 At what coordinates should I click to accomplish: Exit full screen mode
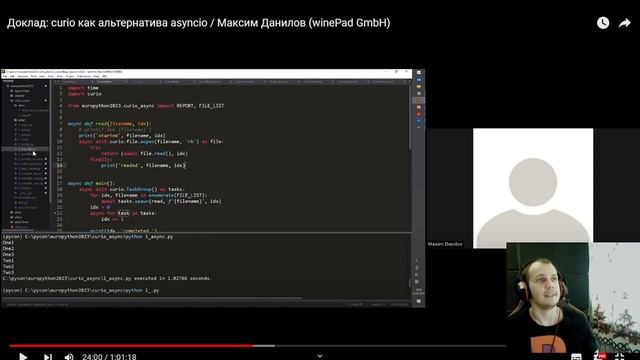pos(620,357)
